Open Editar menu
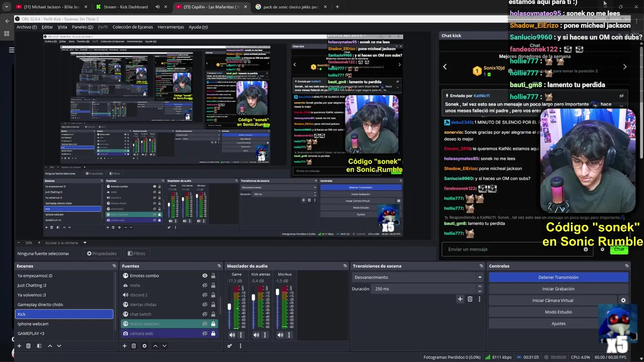The height and width of the screenshot is (362, 644). 47,27
